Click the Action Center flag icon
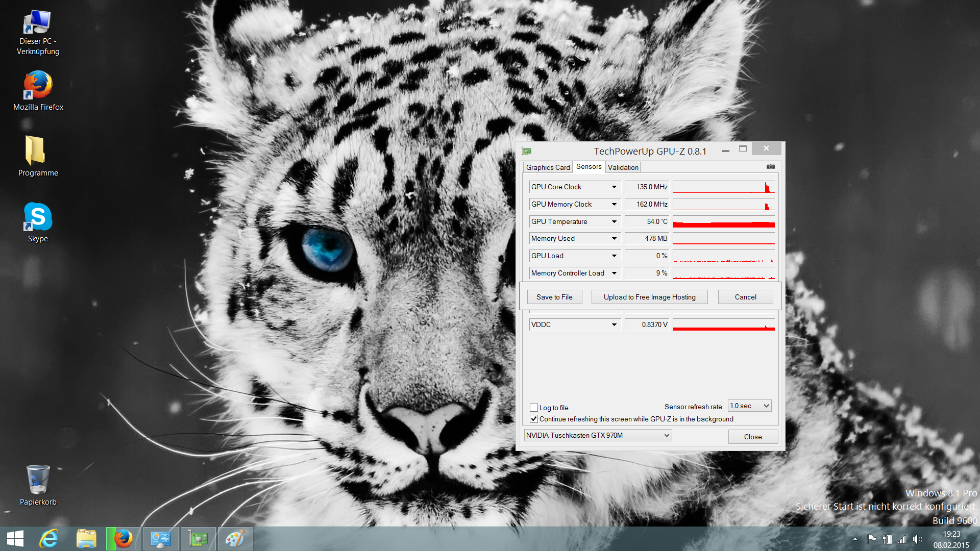Image resolution: width=980 pixels, height=551 pixels. point(872,539)
